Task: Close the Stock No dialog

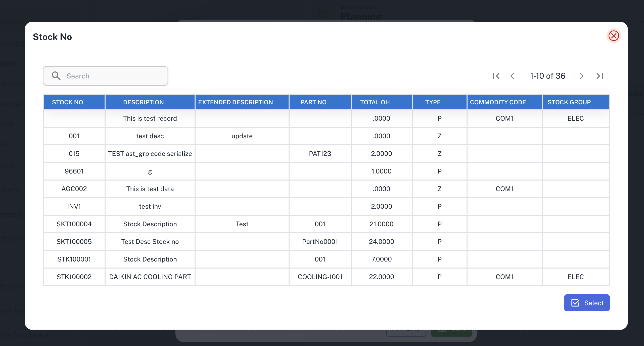Action: click(614, 36)
